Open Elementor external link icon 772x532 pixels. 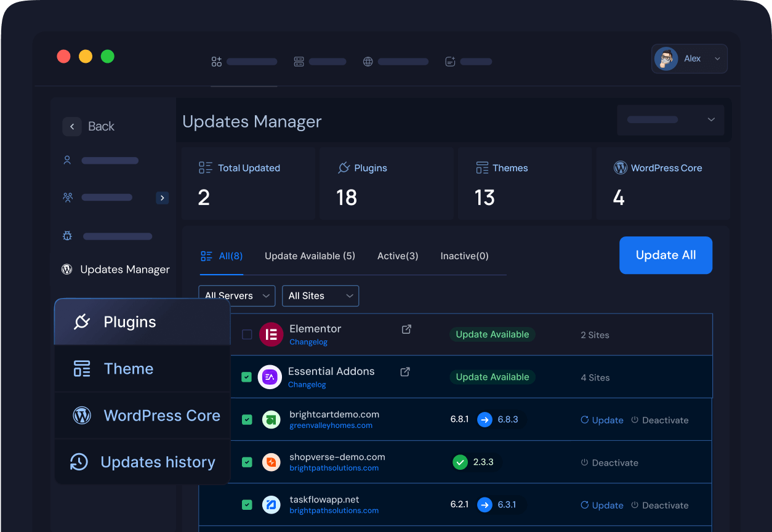pyautogui.click(x=406, y=329)
